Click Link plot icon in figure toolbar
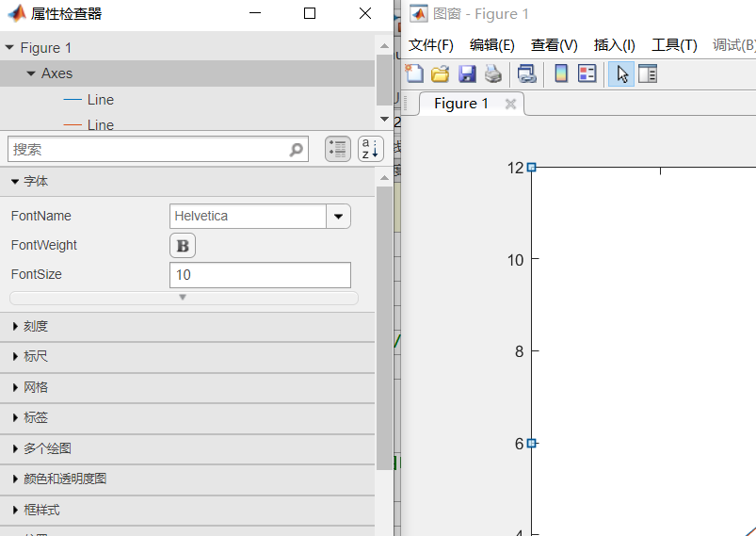 tap(526, 73)
